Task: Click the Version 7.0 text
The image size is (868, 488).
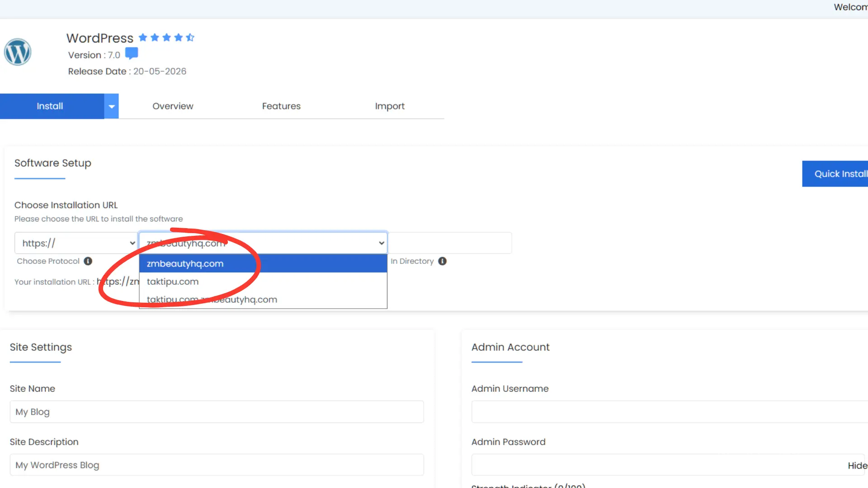Action: point(94,55)
